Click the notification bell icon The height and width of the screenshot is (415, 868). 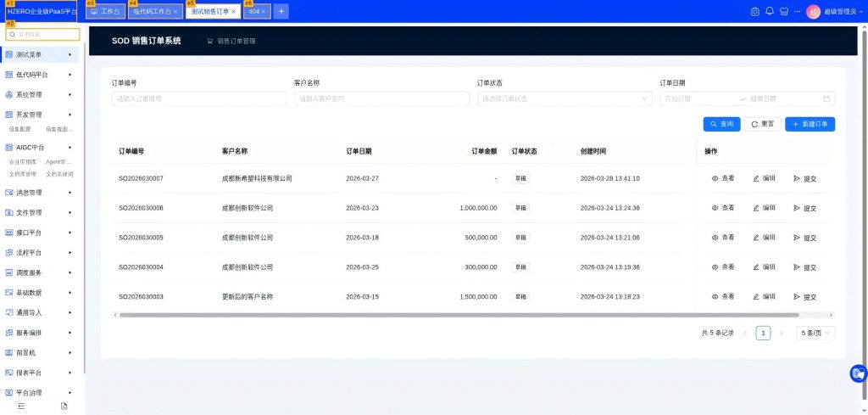point(770,11)
